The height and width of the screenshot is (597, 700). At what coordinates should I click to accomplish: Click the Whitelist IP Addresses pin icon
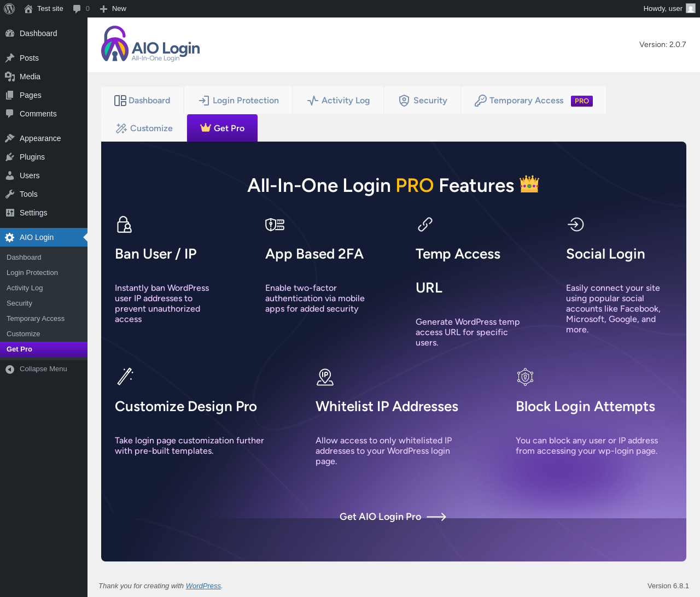325,377
